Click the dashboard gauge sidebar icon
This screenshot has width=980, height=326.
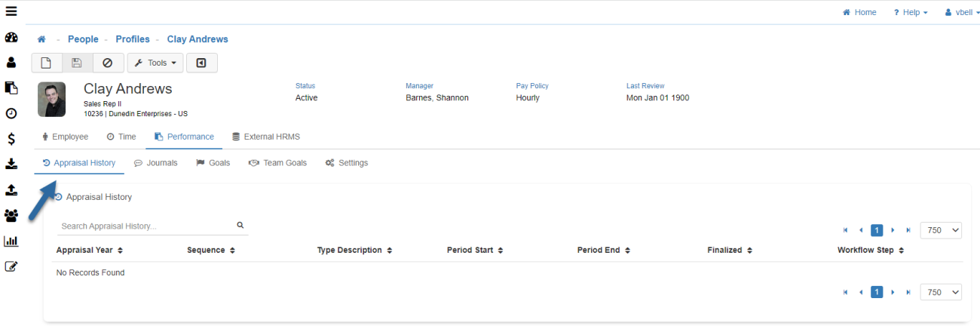11,38
